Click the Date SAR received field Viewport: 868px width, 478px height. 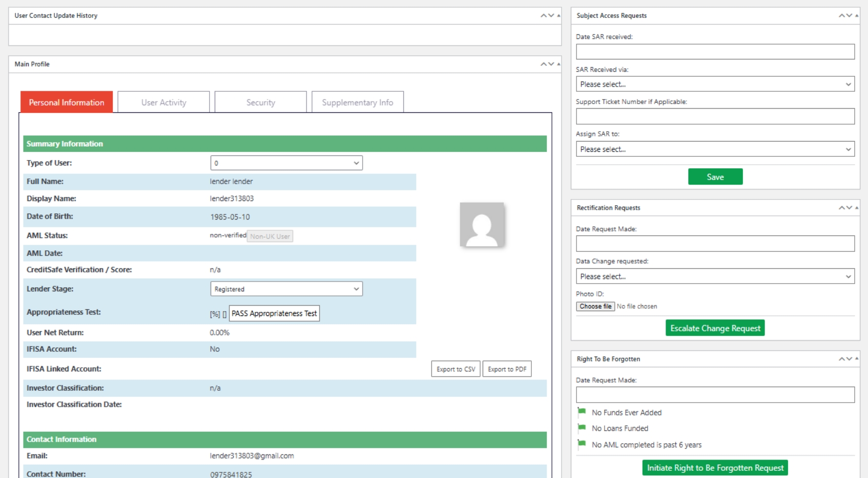coord(715,52)
